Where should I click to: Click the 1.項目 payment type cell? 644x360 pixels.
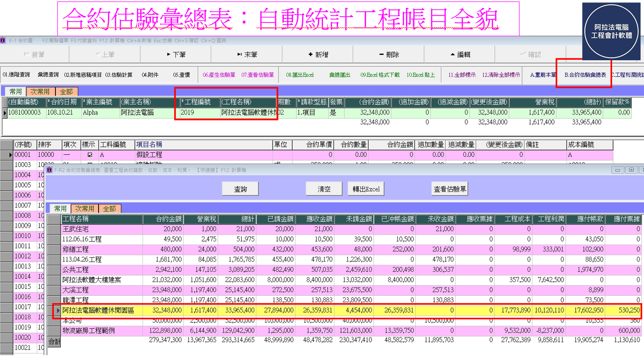(x=312, y=113)
